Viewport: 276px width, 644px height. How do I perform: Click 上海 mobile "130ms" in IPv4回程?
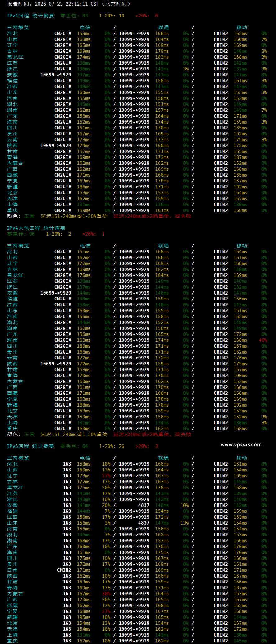pos(240,205)
